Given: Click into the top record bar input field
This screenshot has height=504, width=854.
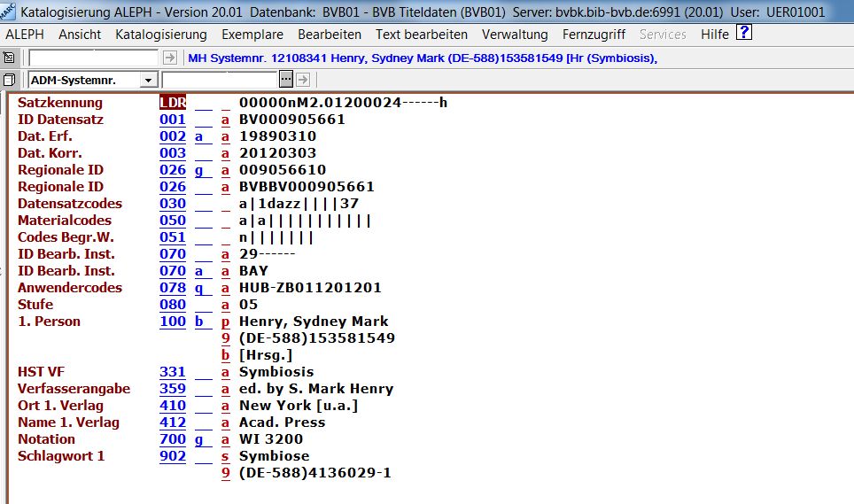Looking at the screenshot, I should point(94,58).
